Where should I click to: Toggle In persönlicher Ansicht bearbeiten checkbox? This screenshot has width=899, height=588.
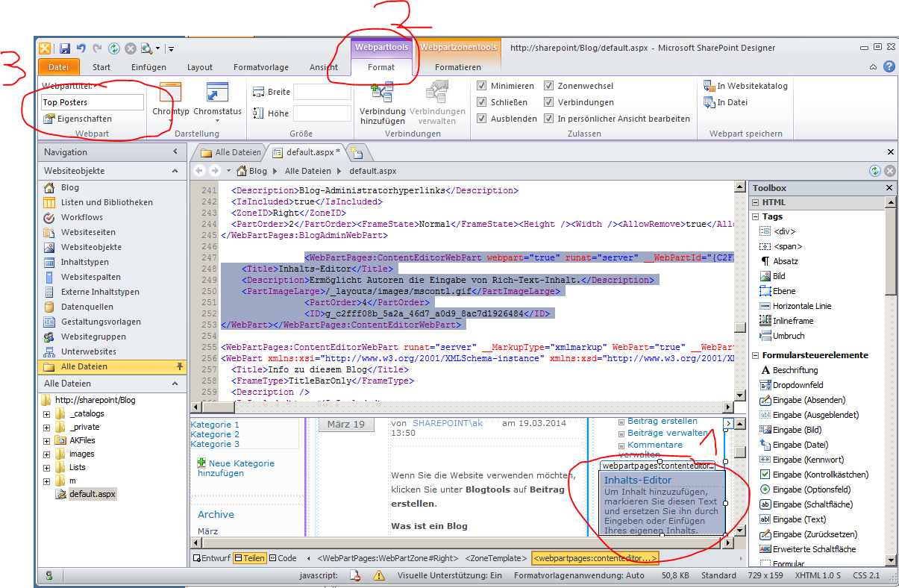548,119
